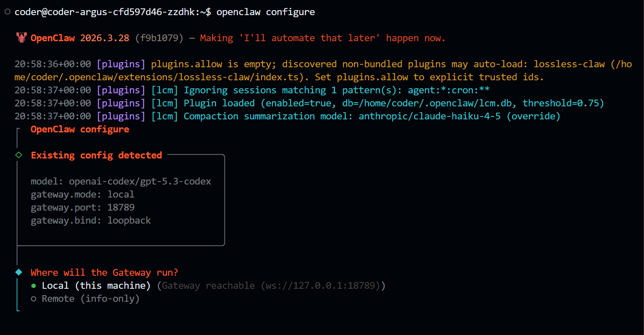The image size is (644, 335).
Task: Click the OpenClaw lobster logo icon
Action: click(21, 38)
